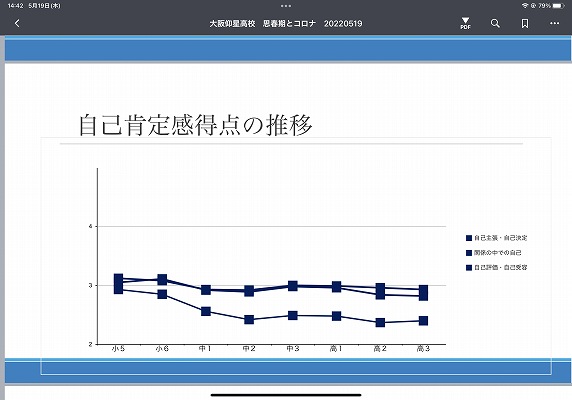Open the PDF export icon
The width and height of the screenshot is (572, 400).
pos(465,23)
